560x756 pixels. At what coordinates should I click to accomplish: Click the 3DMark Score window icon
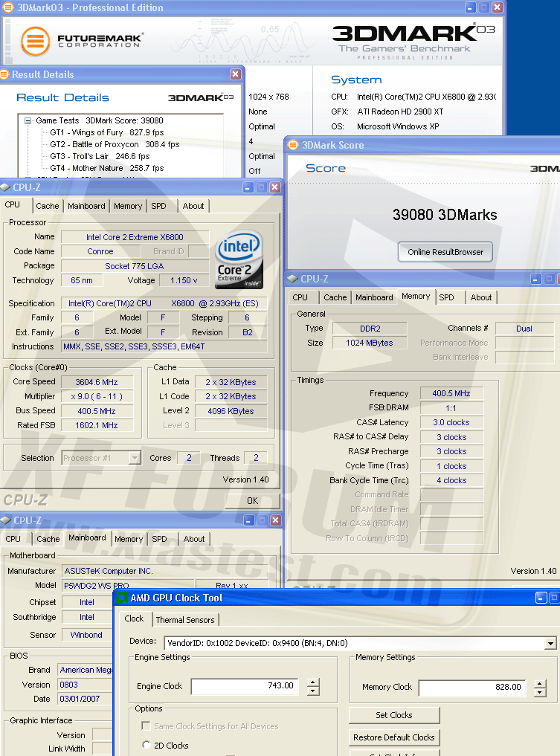tap(293, 145)
